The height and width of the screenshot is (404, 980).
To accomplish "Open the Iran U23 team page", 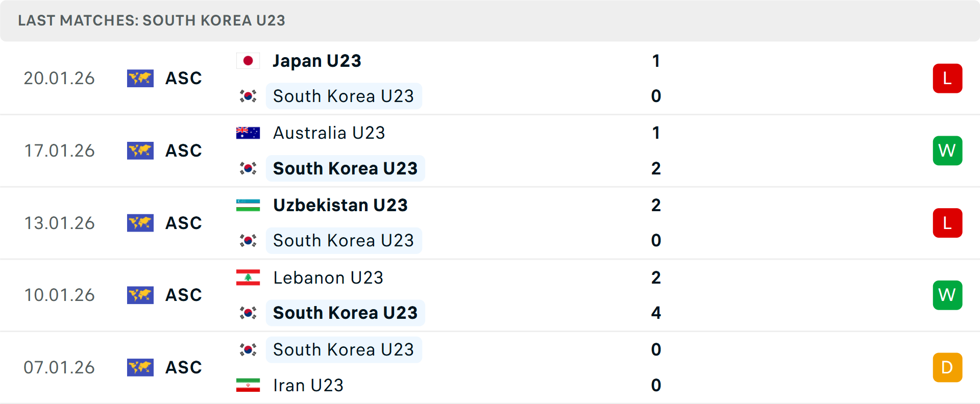I will (x=308, y=385).
